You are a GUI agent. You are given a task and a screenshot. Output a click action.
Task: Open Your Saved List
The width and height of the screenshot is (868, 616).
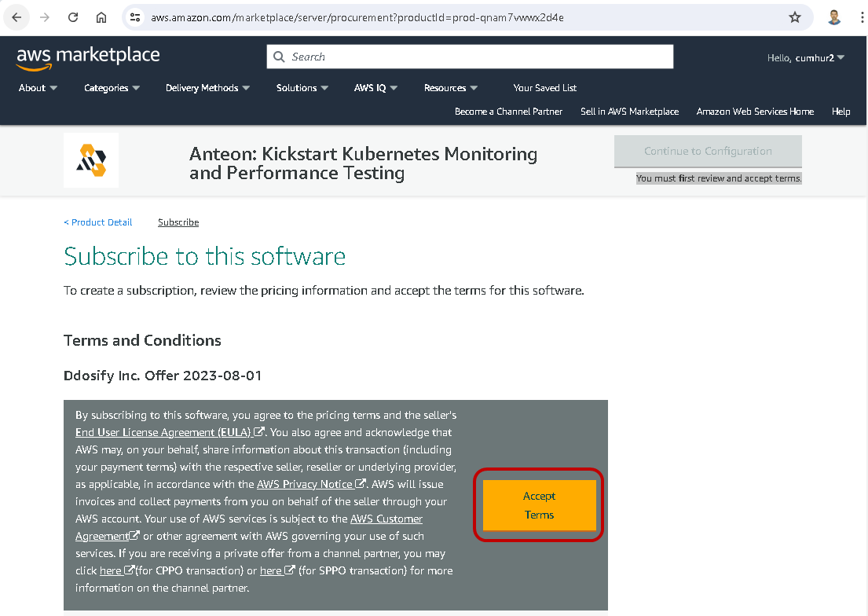(x=544, y=87)
